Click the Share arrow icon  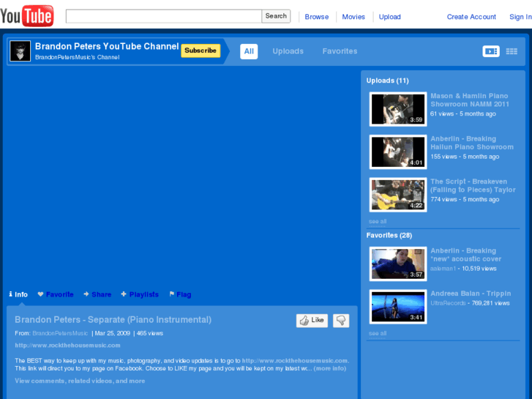click(x=86, y=294)
